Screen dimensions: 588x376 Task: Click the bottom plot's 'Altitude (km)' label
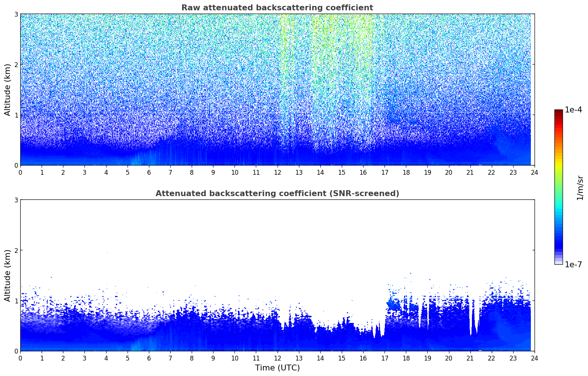click(8, 275)
